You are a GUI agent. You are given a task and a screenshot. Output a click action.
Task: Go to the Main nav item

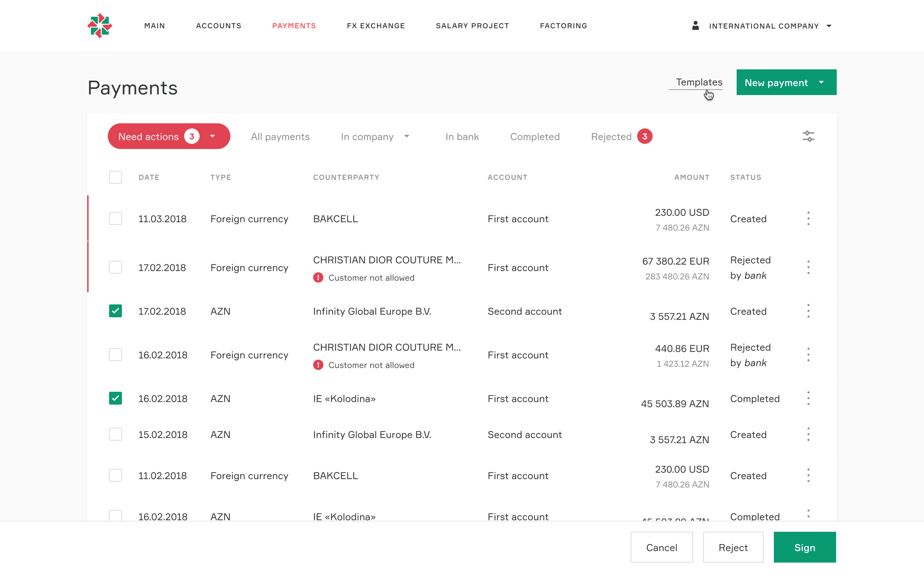point(155,26)
